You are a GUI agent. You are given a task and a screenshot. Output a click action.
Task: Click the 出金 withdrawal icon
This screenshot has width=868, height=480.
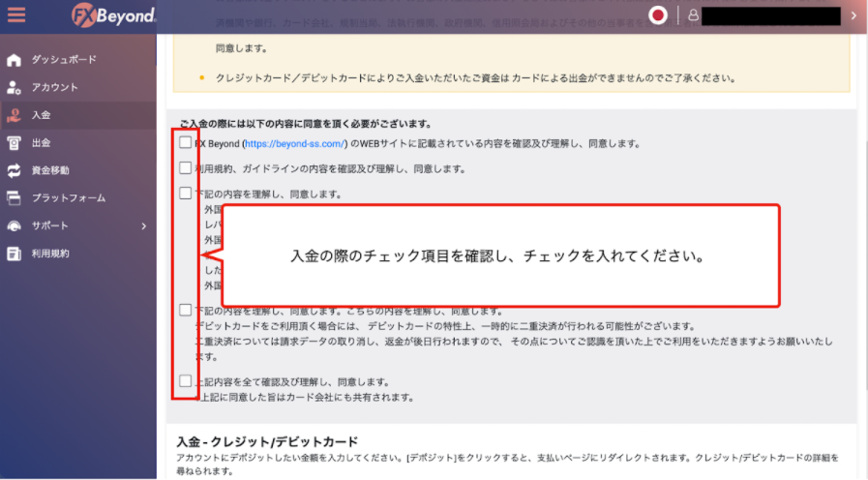coord(14,143)
